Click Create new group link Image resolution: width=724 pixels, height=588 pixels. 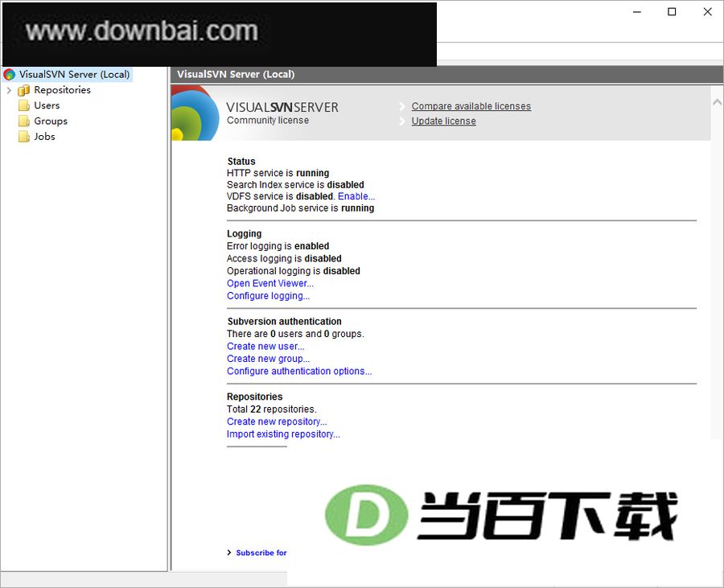tap(268, 359)
